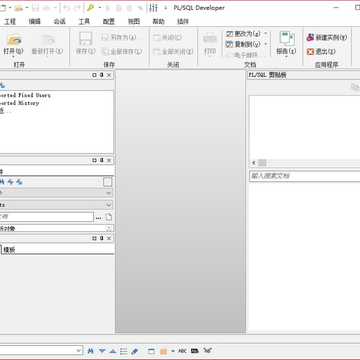
Task: Float the panel below the users list
Action: coord(94,160)
